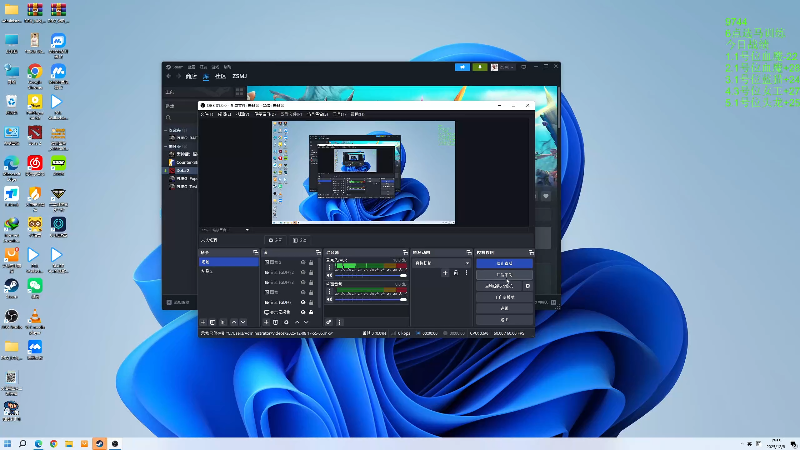Viewport: 800px width, 450px height.
Task: Add a transition with the plus icon in Scene Transitions
Action: (x=445, y=273)
